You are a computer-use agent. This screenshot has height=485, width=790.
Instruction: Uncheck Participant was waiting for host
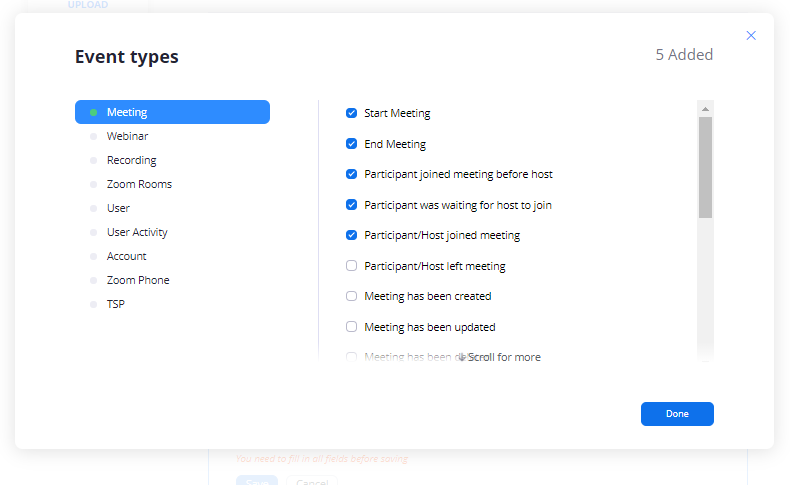pos(352,205)
